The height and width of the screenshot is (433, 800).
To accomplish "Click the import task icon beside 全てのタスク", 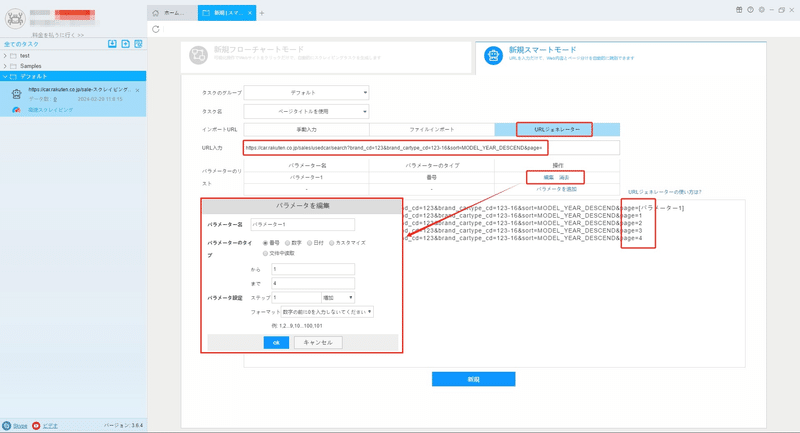I will click(x=112, y=44).
